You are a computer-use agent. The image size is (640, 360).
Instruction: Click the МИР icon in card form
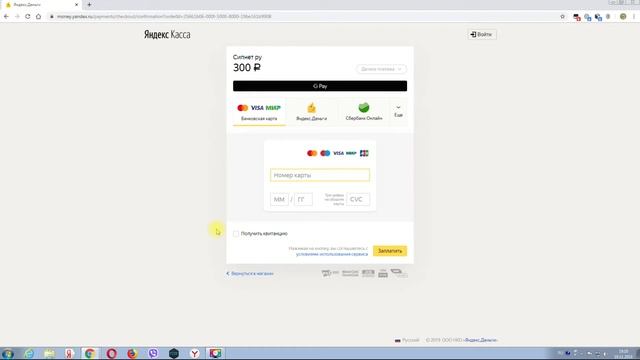coord(351,153)
